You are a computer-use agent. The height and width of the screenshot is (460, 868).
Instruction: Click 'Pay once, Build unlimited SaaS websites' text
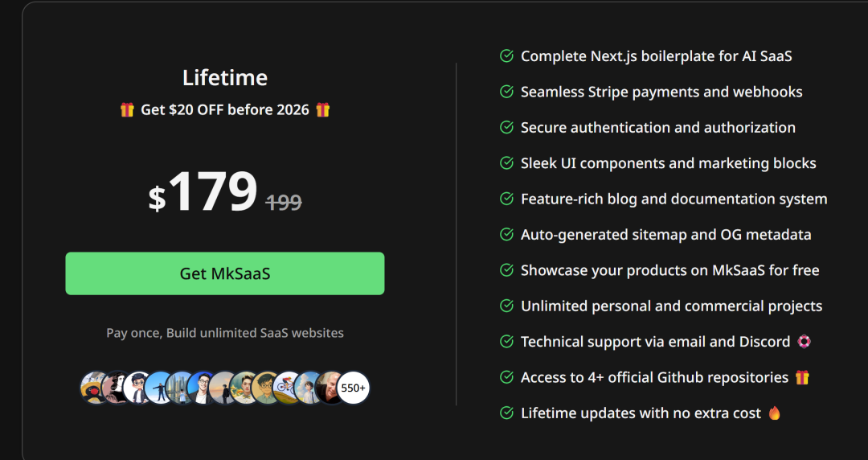(225, 333)
